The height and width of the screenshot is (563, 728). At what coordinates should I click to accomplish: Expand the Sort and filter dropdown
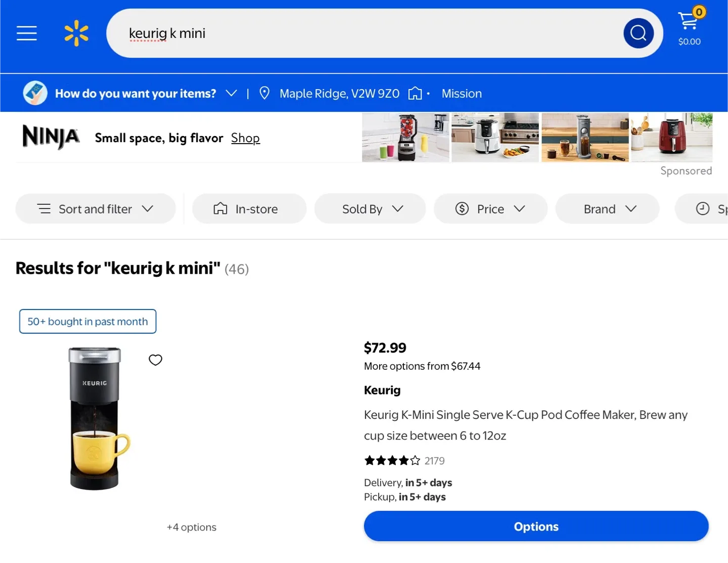coord(96,209)
